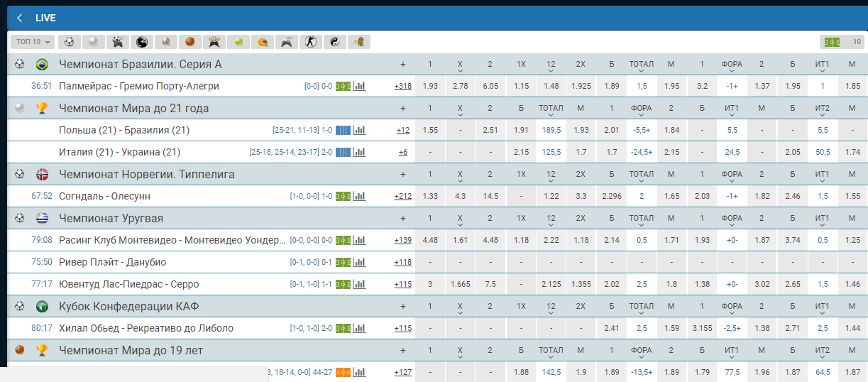
Task: Open match Палмейрас - Гремио Порту-Алегри
Action: 139,86
